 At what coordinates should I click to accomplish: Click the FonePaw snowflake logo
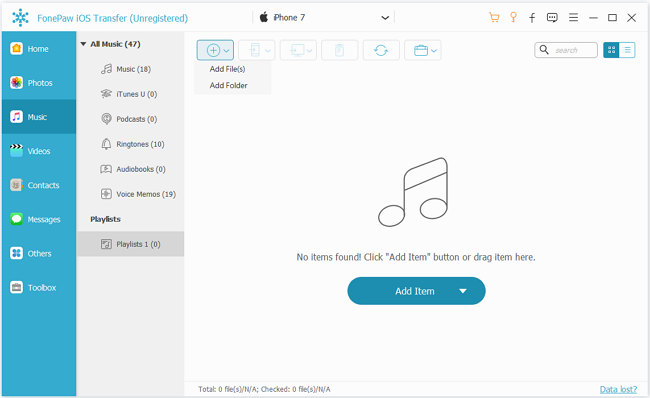point(20,18)
